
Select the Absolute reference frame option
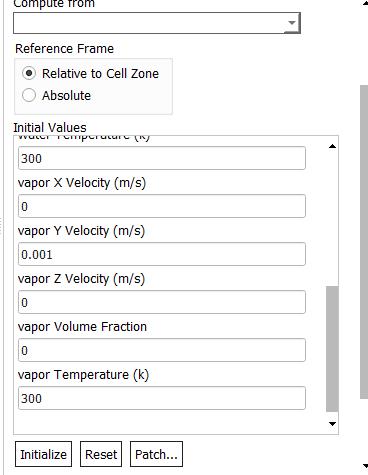click(x=29, y=95)
